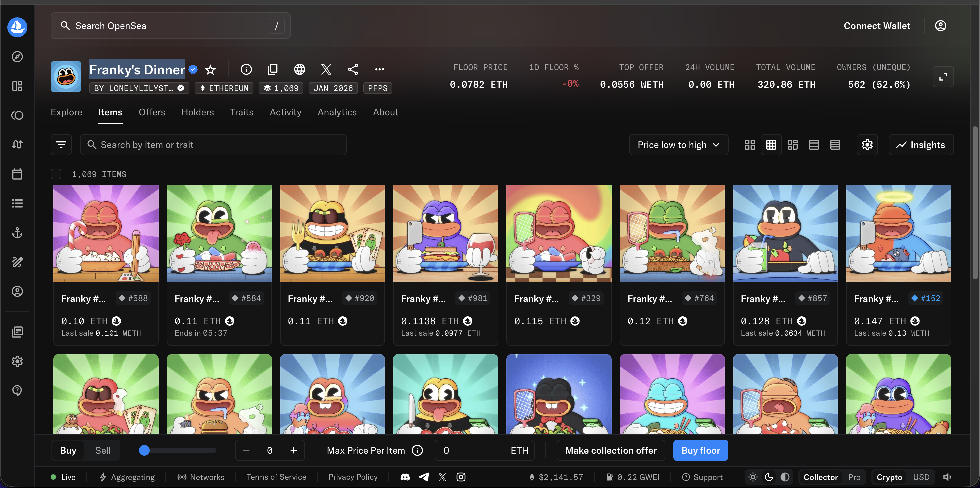
Task: Open the Activity tab
Action: click(286, 112)
